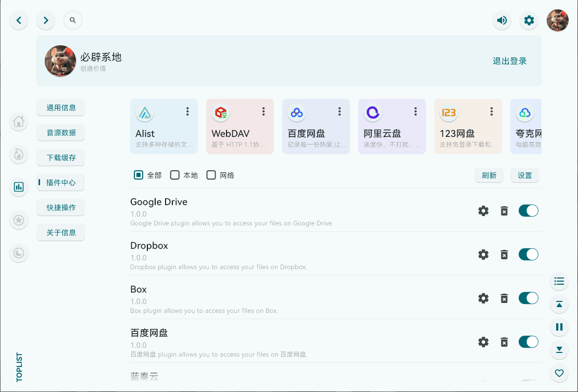Click 退出登录 to log out
The width and height of the screenshot is (578, 392).
[x=509, y=61]
